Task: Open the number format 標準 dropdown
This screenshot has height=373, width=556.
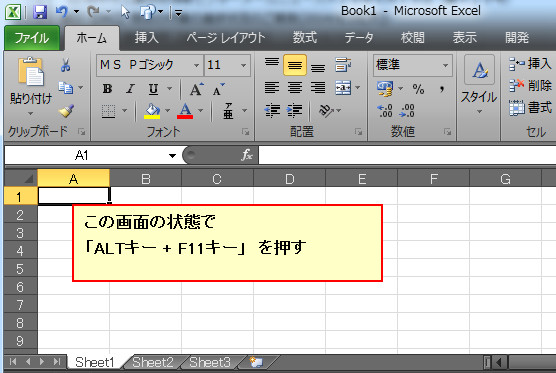Action: tap(445, 65)
